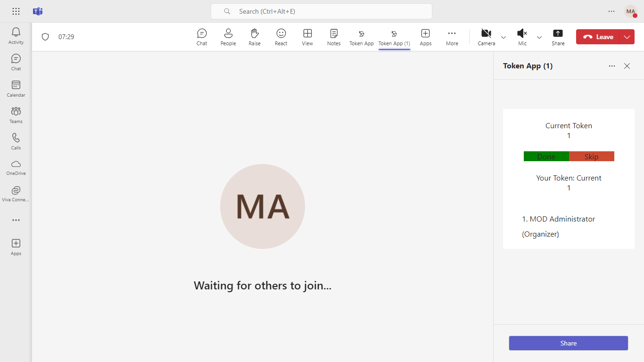
Task: Open the View layout options
Action: [307, 37]
